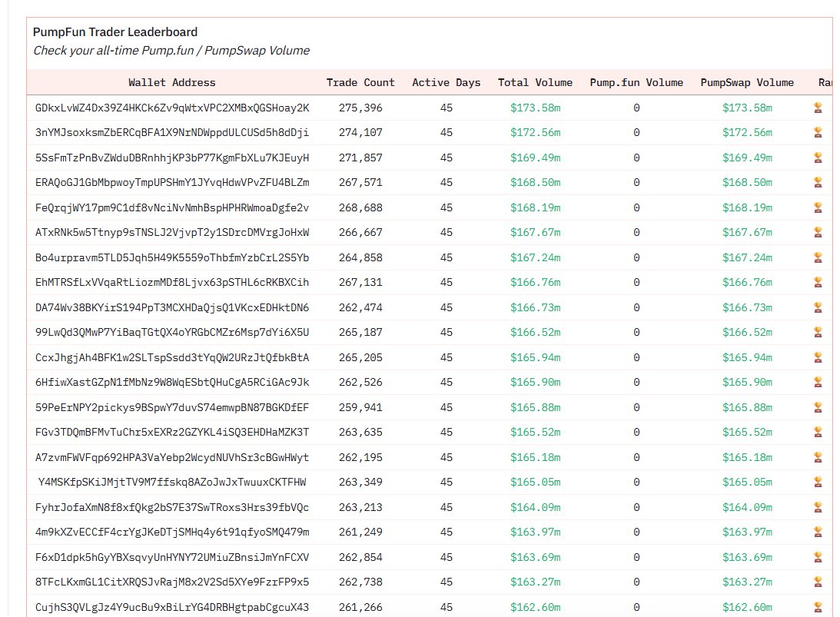Click trophy icon for wallet ATxRNk5w5Ttnyp
The height and width of the screenshot is (617, 840).
(x=818, y=232)
